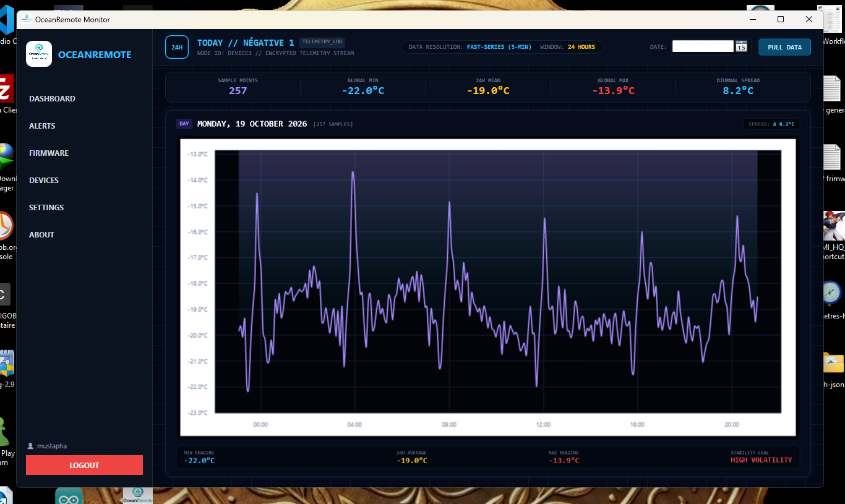Click the Min Reading value below the chart

point(199,460)
